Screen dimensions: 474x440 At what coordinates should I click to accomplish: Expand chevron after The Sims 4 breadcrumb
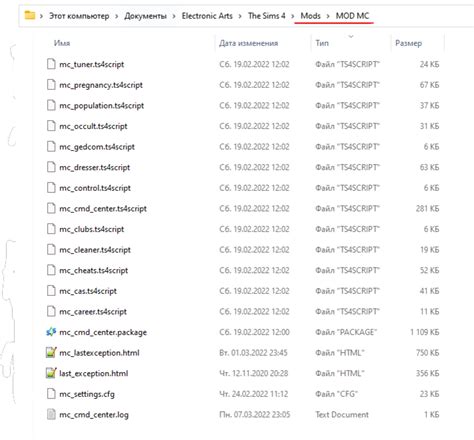pyautogui.click(x=293, y=16)
